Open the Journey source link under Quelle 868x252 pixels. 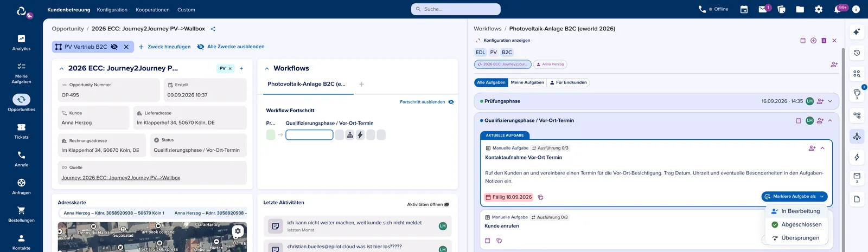[121, 178]
